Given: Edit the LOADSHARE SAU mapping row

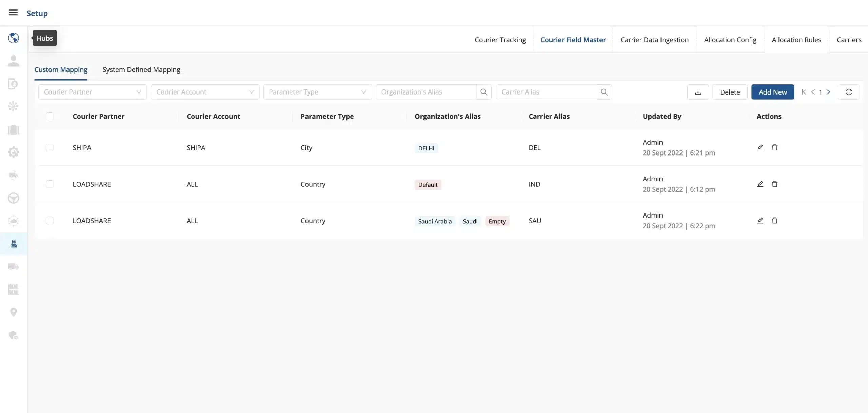Looking at the screenshot, I should click(760, 221).
